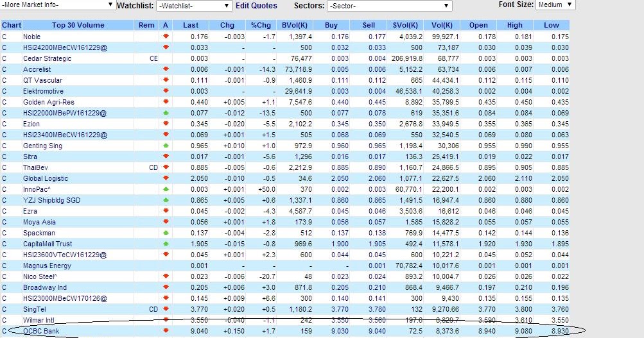Open the ThaiBev stock quote

[x=35, y=167]
